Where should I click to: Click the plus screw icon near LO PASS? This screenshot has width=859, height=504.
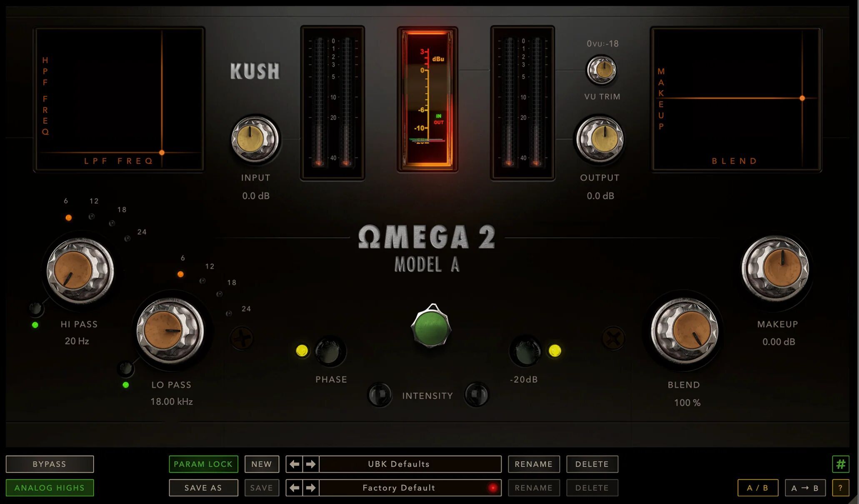[x=242, y=338]
